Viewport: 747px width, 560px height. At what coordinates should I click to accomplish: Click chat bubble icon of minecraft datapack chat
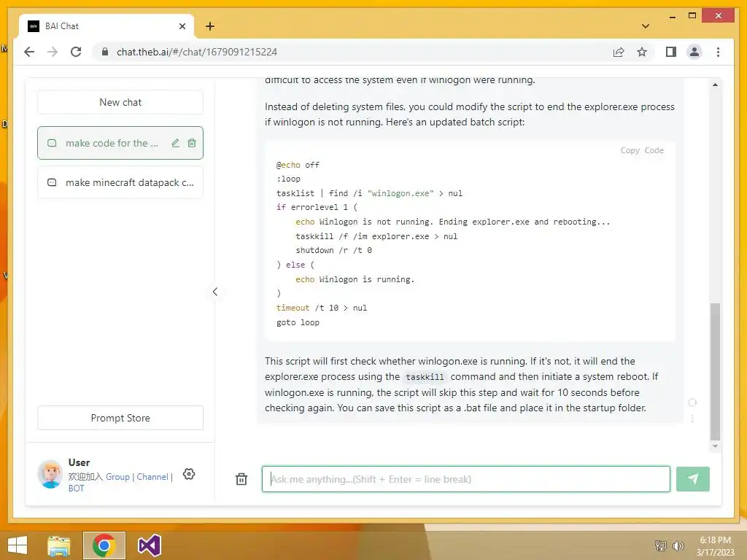52,182
